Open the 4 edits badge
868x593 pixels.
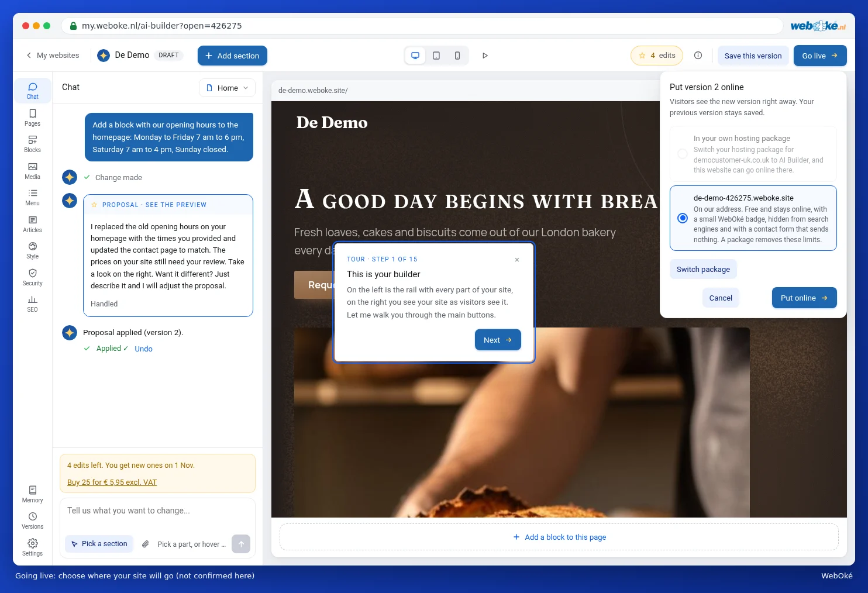tap(657, 56)
